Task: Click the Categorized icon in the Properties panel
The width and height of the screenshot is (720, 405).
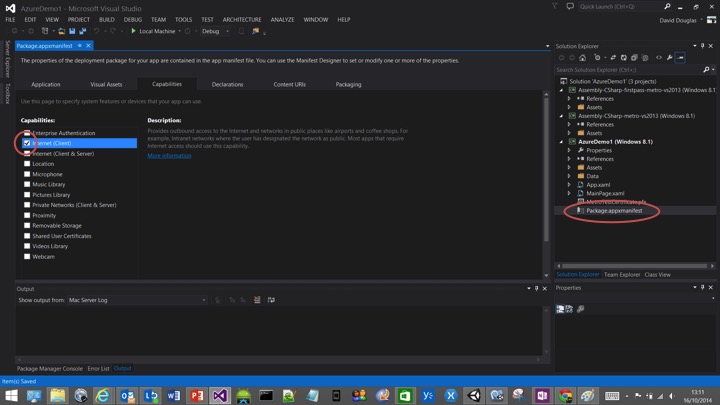Action: tap(560, 309)
